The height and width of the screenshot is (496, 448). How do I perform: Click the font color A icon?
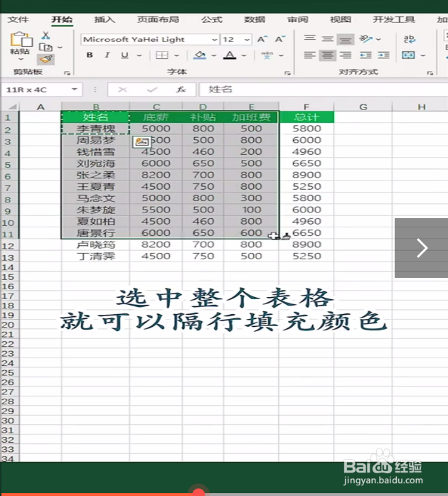(x=230, y=55)
